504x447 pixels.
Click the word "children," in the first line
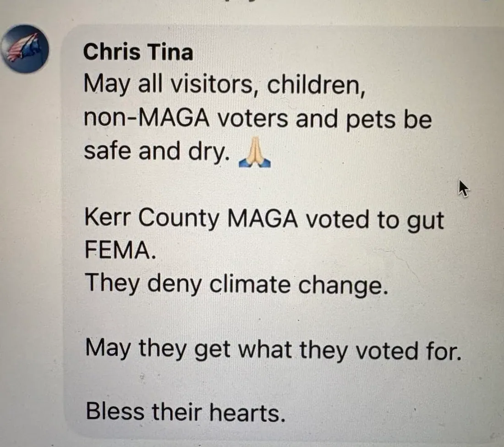[316, 85]
